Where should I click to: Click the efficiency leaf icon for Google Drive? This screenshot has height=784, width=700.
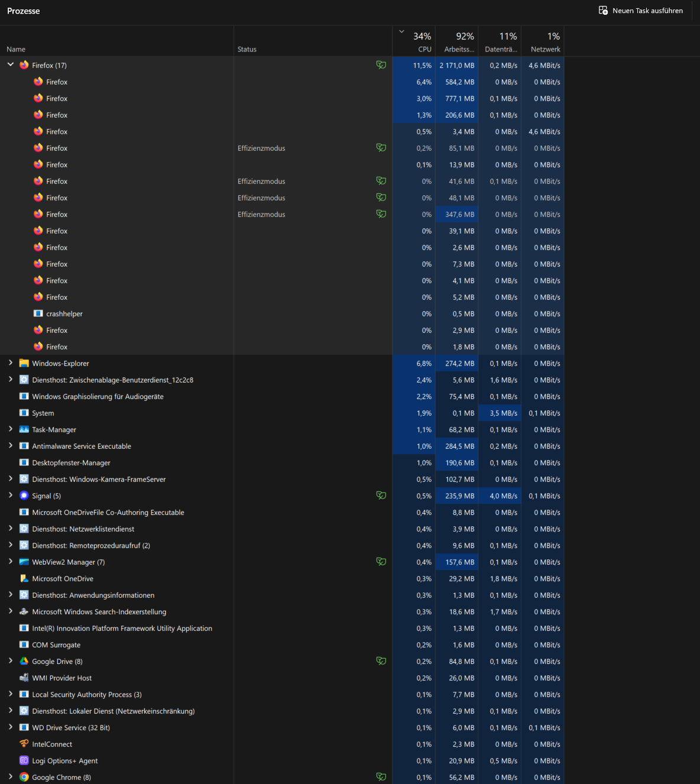(381, 661)
